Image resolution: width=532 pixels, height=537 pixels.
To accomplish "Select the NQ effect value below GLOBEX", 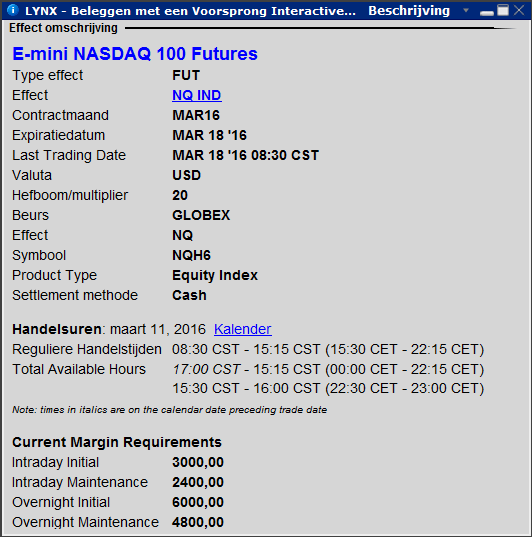I will tap(183, 235).
